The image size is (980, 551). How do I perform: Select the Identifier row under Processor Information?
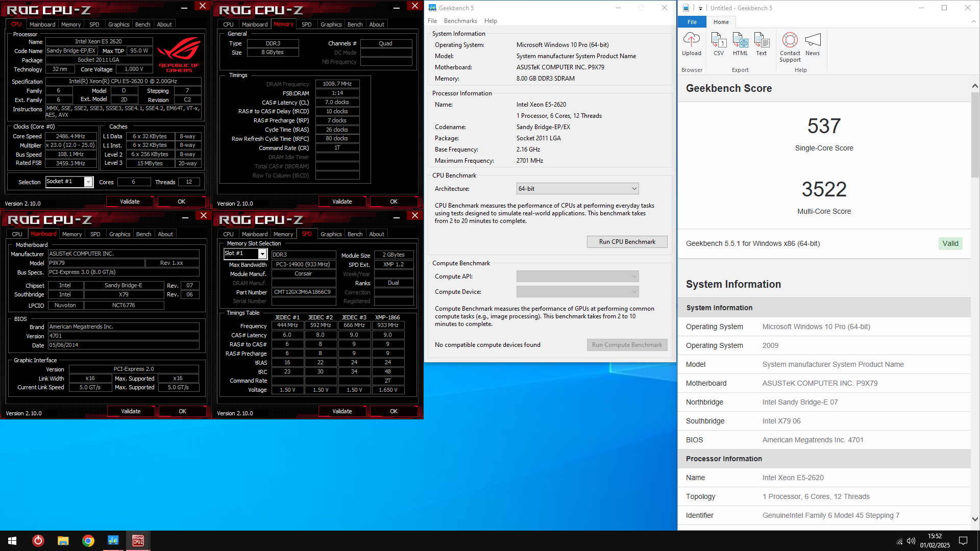tap(824, 515)
